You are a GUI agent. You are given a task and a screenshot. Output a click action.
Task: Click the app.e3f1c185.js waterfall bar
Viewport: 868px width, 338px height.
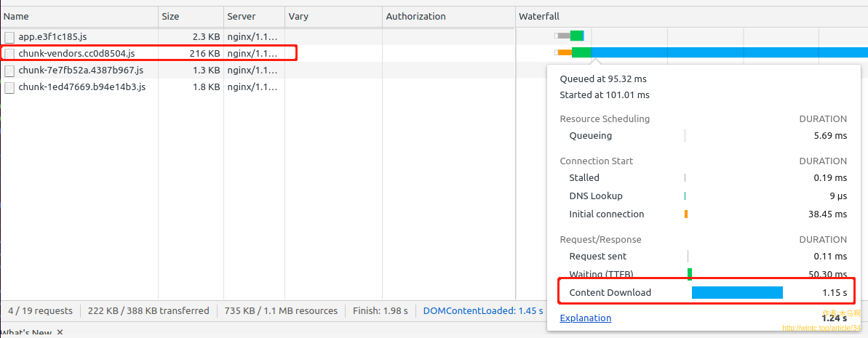click(570, 36)
